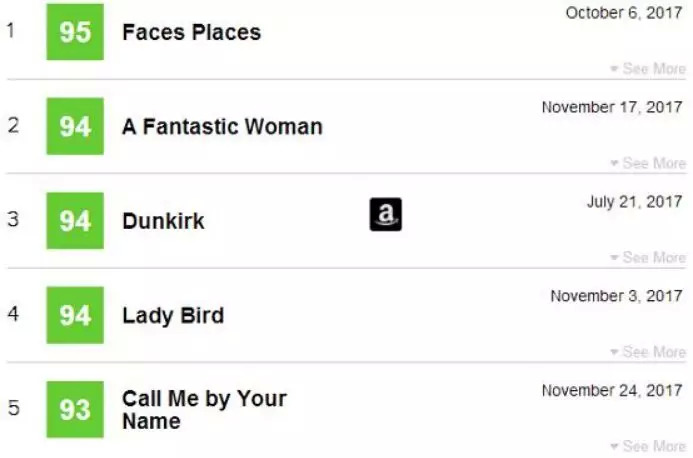The width and height of the screenshot is (693, 458).
Task: Expand See More for Faces Places
Action: (648, 69)
